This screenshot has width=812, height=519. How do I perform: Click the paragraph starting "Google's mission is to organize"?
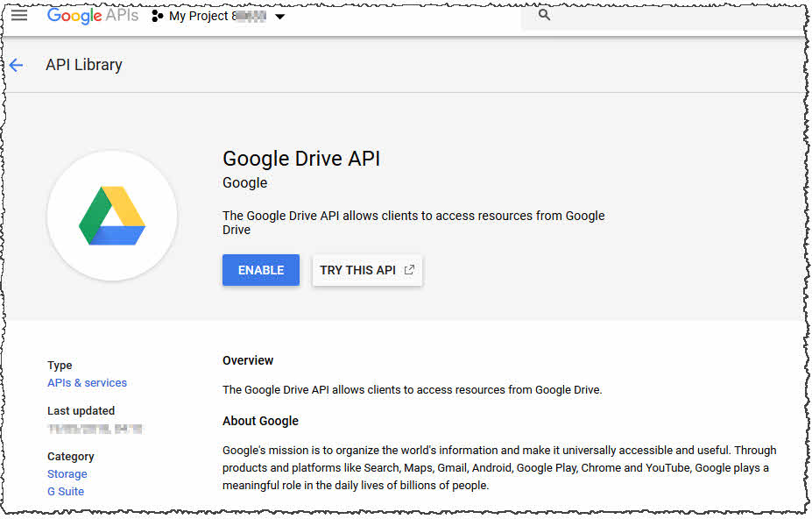pos(500,467)
